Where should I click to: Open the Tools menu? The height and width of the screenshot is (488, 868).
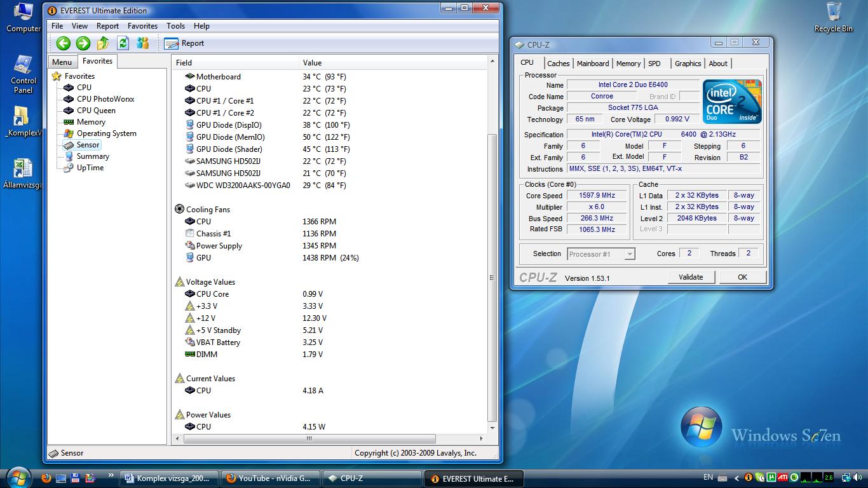pos(176,26)
